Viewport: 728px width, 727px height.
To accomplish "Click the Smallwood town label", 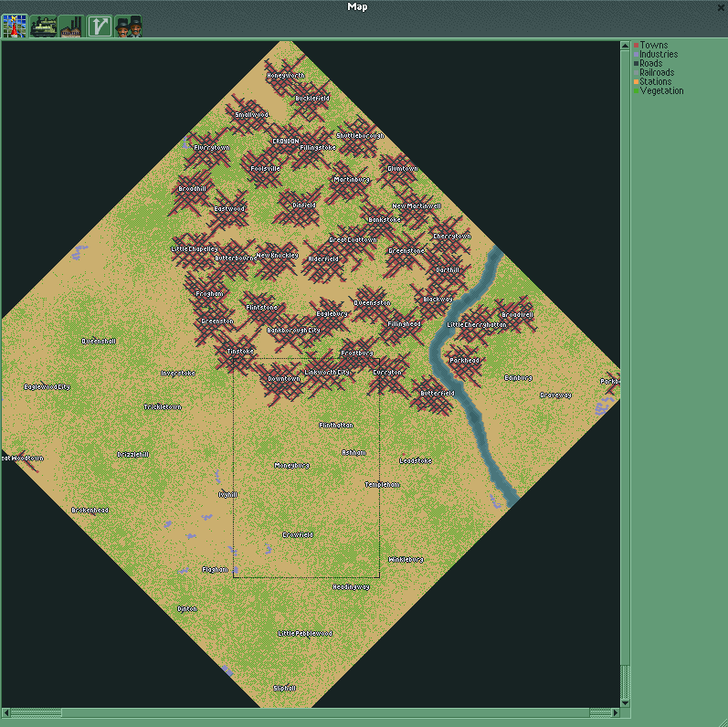I will pos(251,115).
